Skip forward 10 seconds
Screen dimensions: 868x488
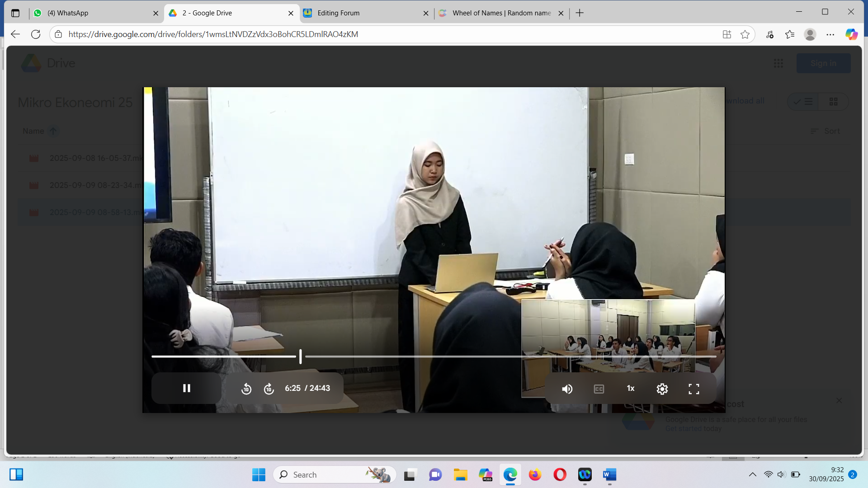tap(269, 389)
